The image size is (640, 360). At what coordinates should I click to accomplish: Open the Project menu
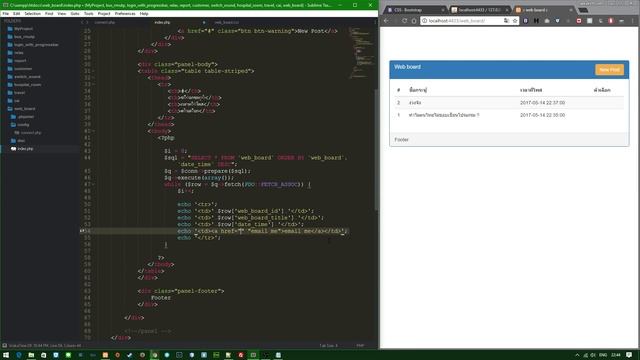coord(104,13)
